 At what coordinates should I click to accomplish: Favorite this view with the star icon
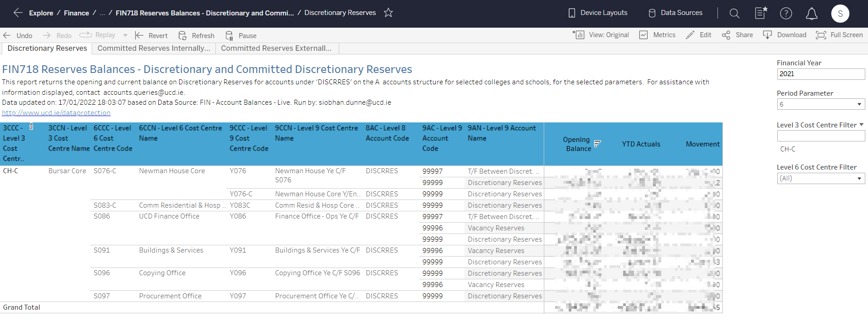click(x=388, y=13)
